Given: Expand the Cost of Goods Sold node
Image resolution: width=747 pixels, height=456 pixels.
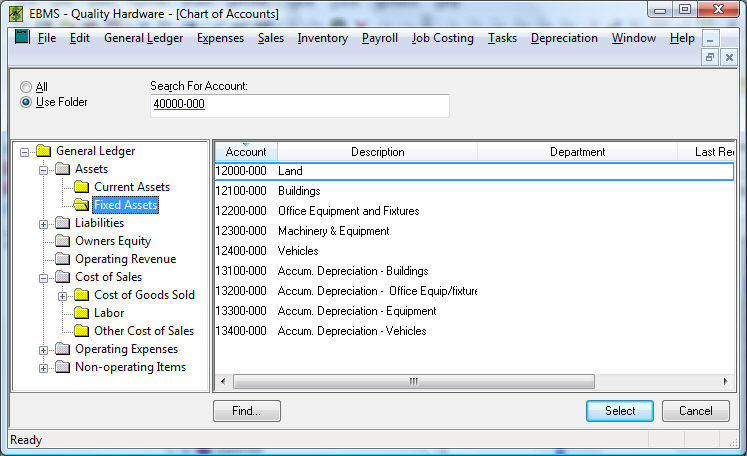Looking at the screenshot, I should pos(62,296).
